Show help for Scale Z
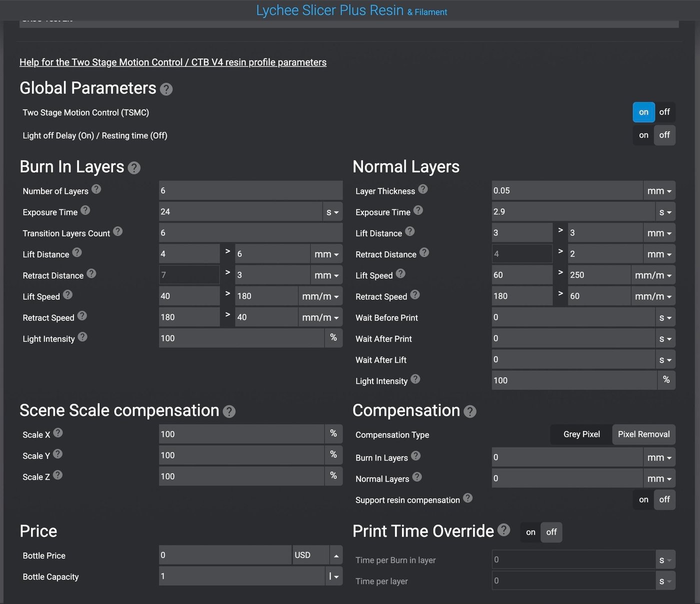 pos(58,475)
